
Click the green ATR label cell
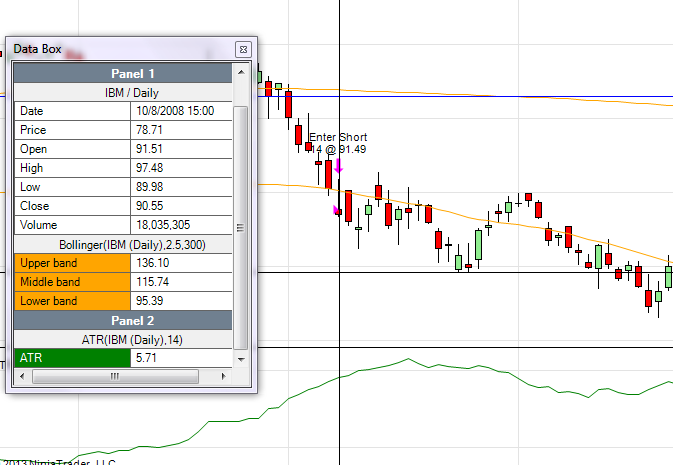(72, 358)
